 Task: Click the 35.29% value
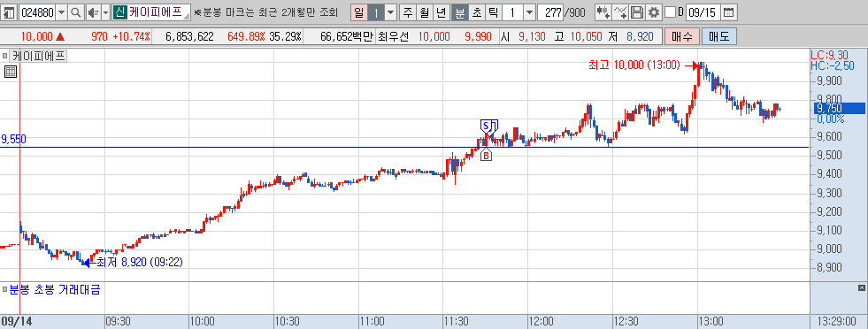[286, 37]
